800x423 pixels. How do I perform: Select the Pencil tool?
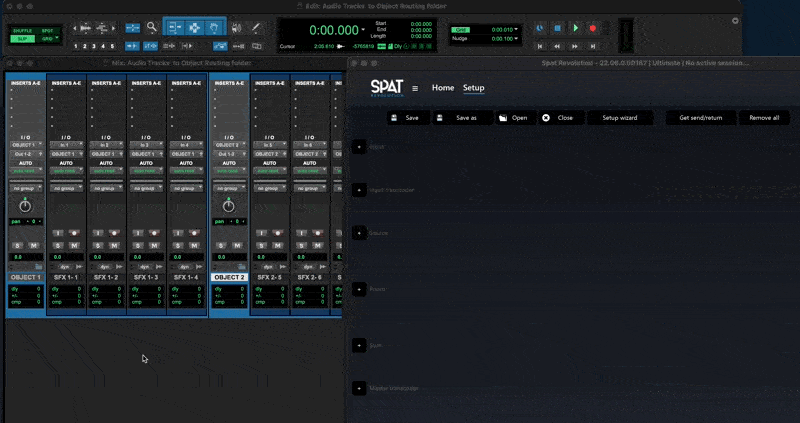point(256,28)
